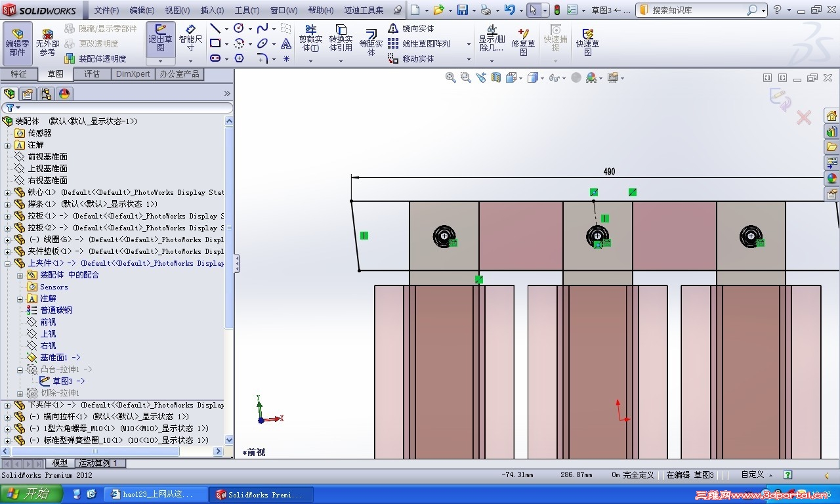Select the Line sketch tool

pyautogui.click(x=215, y=28)
